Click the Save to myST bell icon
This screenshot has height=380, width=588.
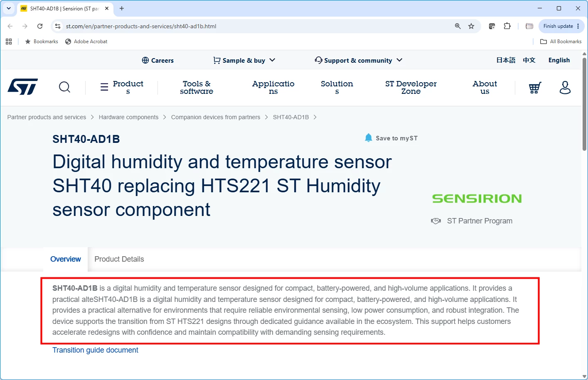coord(368,138)
